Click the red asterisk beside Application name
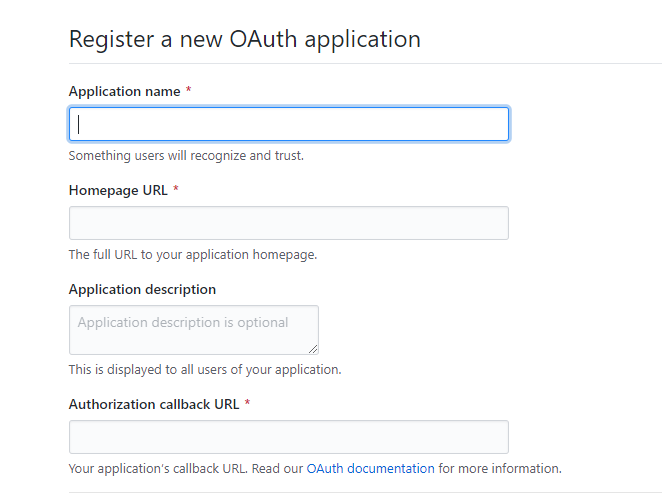 (189, 91)
